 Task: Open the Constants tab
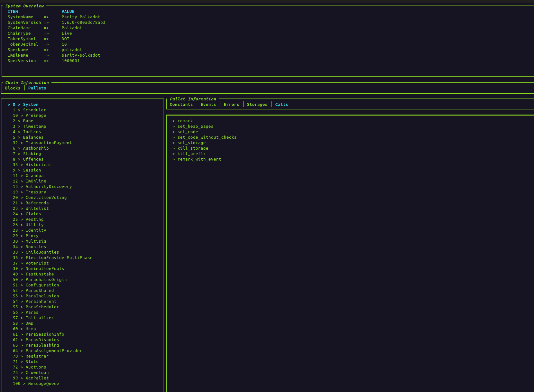click(x=181, y=105)
